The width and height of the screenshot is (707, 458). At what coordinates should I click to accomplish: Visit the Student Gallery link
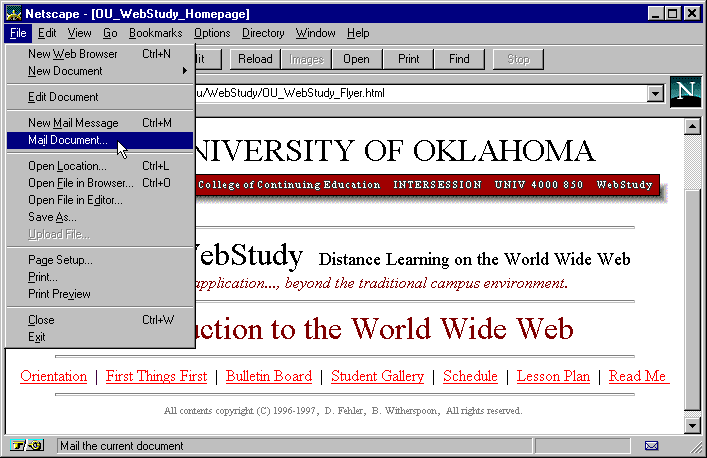coord(377,376)
